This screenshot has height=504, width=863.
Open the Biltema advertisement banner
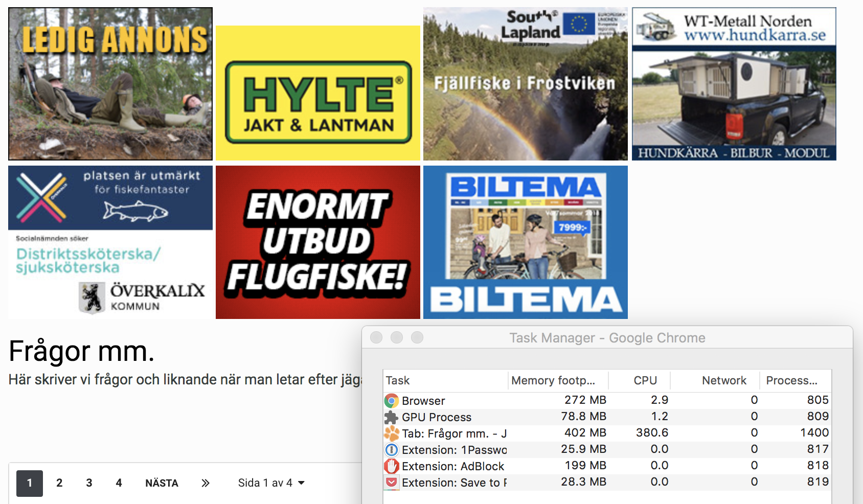(526, 242)
